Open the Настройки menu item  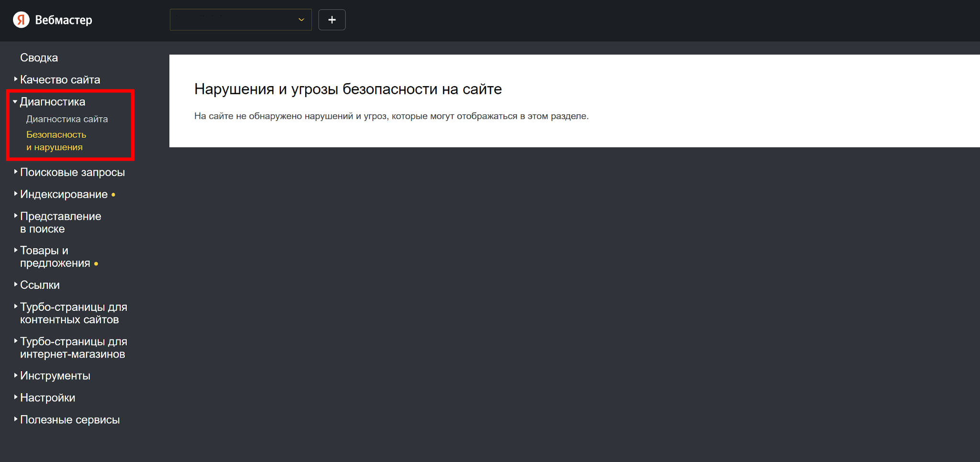point(47,398)
